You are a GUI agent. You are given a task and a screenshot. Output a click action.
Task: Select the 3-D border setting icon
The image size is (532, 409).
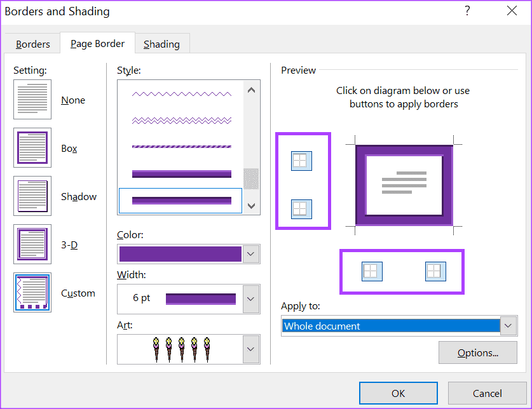click(x=32, y=245)
